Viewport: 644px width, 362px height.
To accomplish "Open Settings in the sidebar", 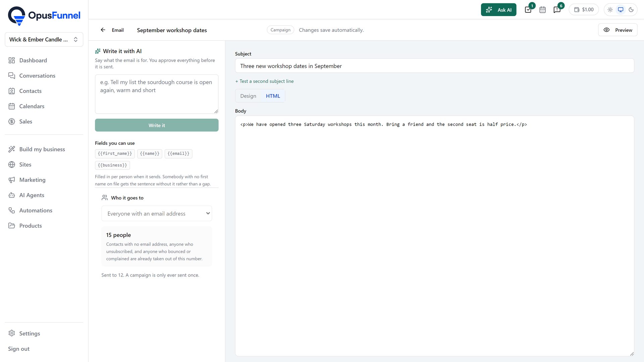I will (x=44, y=334).
